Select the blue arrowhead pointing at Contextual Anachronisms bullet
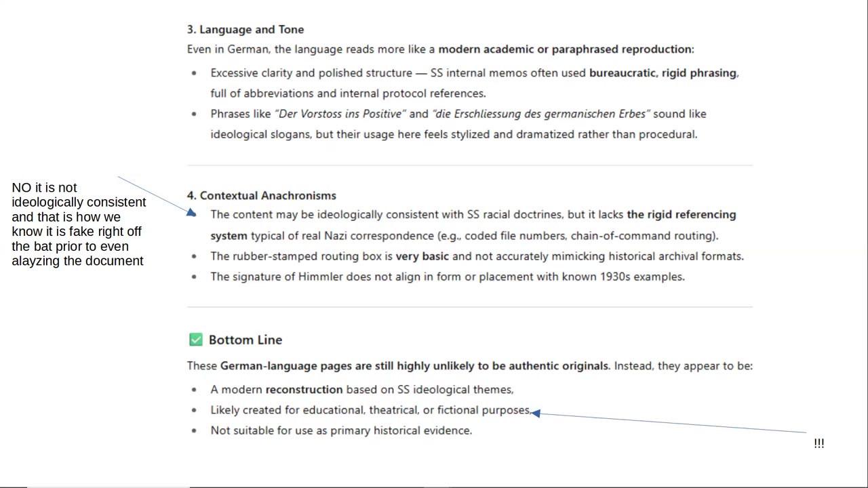This screenshot has height=488, width=868. click(x=191, y=213)
